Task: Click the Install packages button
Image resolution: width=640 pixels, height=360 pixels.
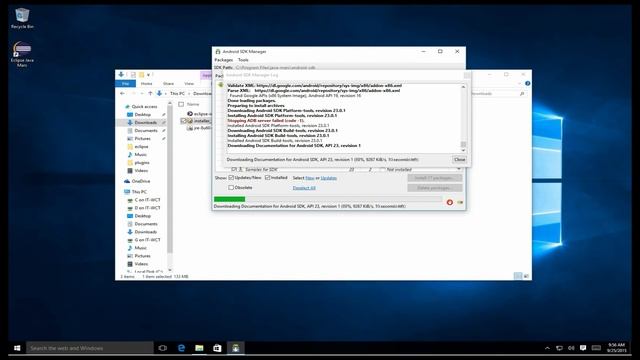Action: coord(435,178)
